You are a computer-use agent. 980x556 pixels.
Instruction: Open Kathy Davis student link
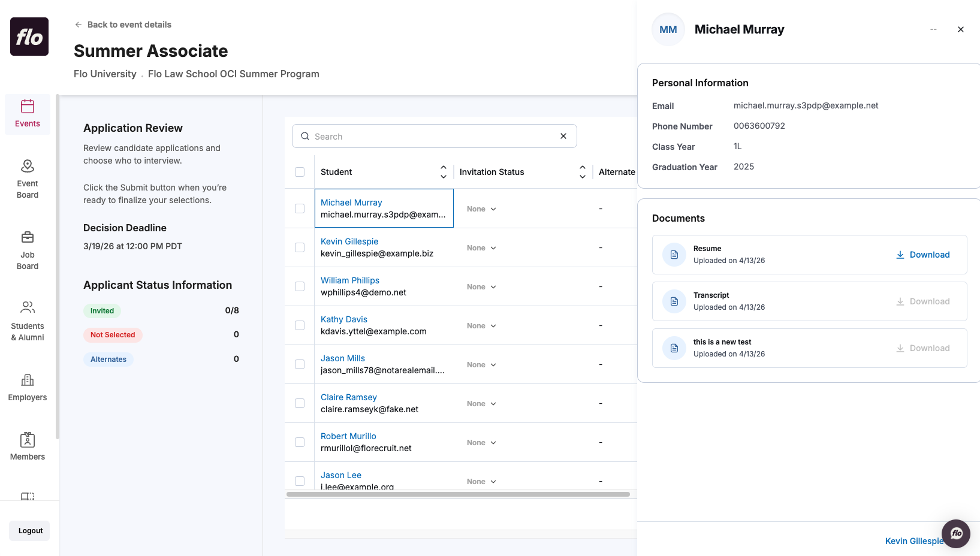tap(344, 319)
